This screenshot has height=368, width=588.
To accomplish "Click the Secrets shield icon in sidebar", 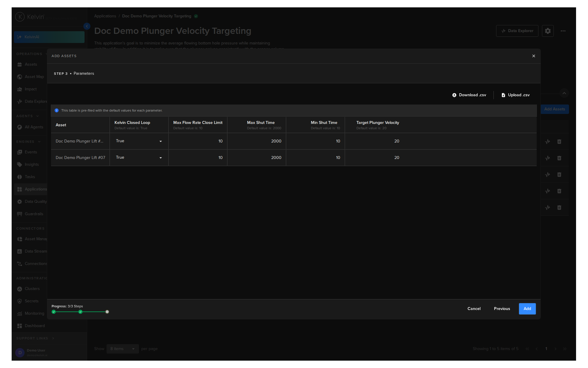I will tap(20, 301).
